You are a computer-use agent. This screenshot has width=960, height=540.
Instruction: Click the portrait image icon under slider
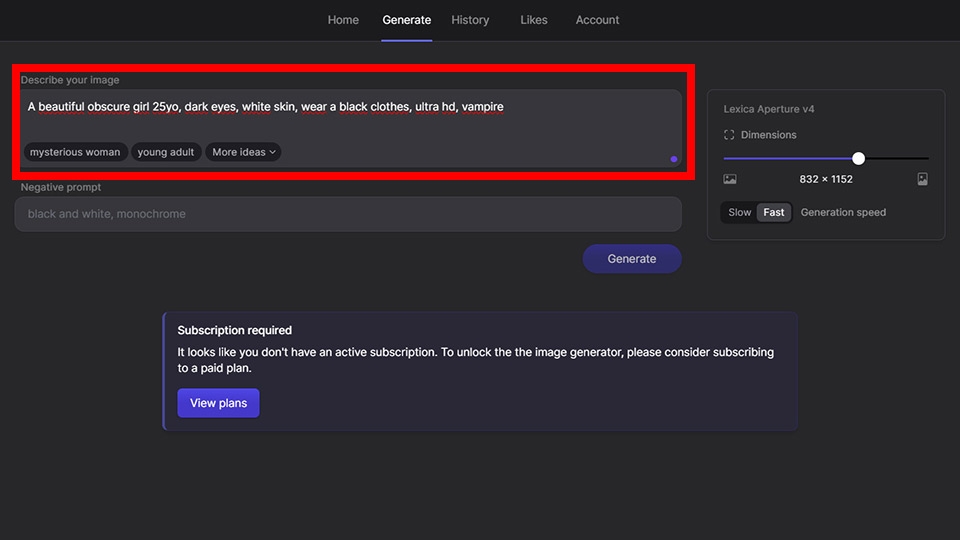(922, 179)
